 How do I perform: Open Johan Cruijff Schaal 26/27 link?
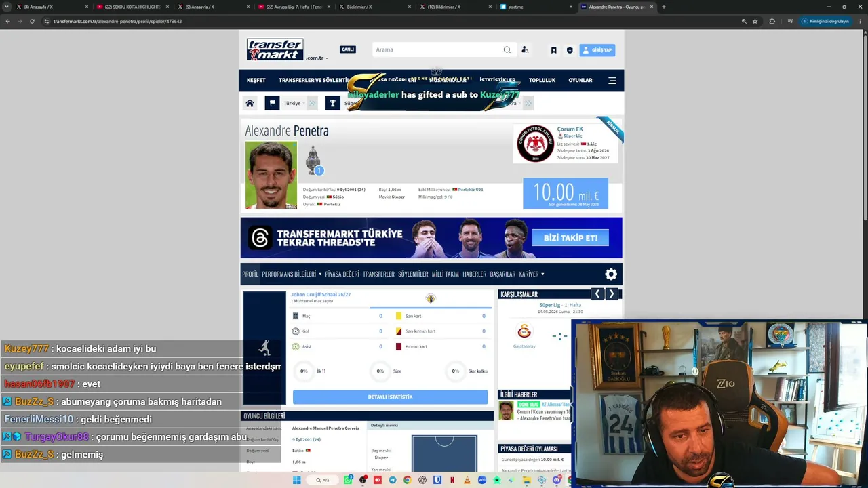pos(321,295)
